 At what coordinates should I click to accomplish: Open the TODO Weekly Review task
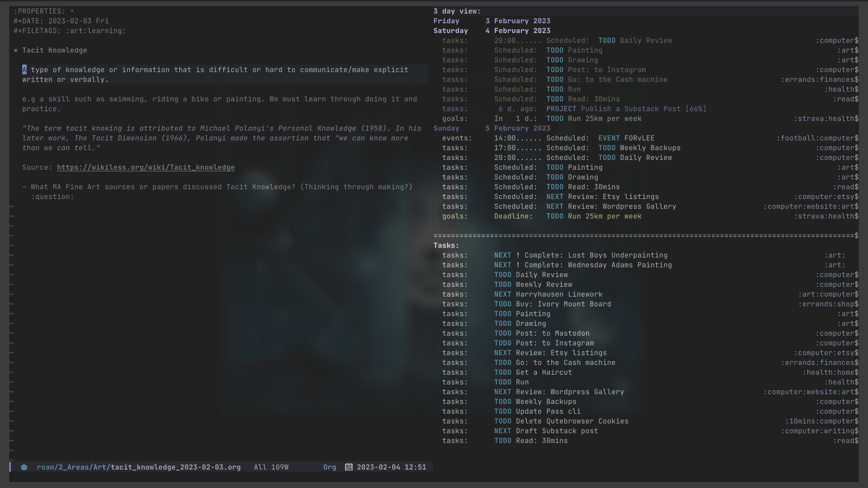tap(533, 285)
